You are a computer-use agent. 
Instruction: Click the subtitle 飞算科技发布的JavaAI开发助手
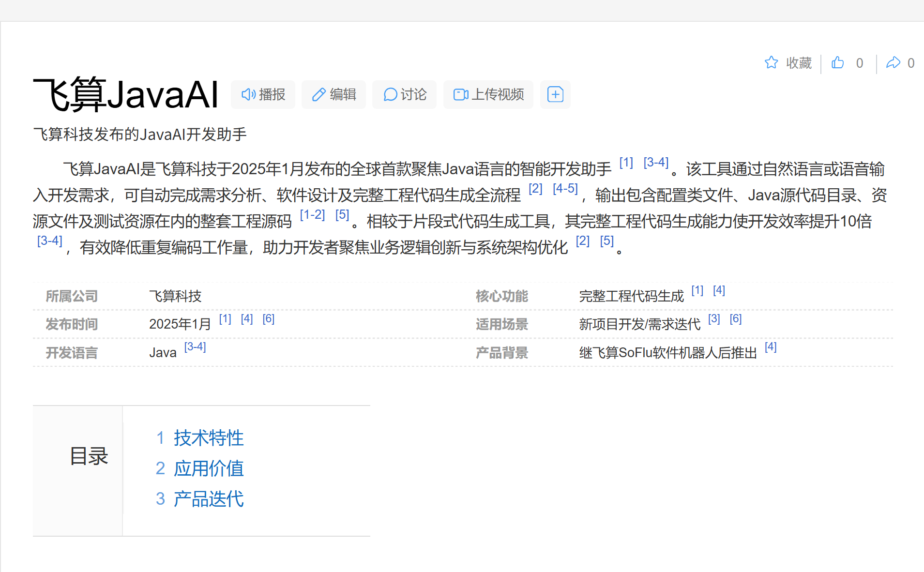(x=140, y=134)
